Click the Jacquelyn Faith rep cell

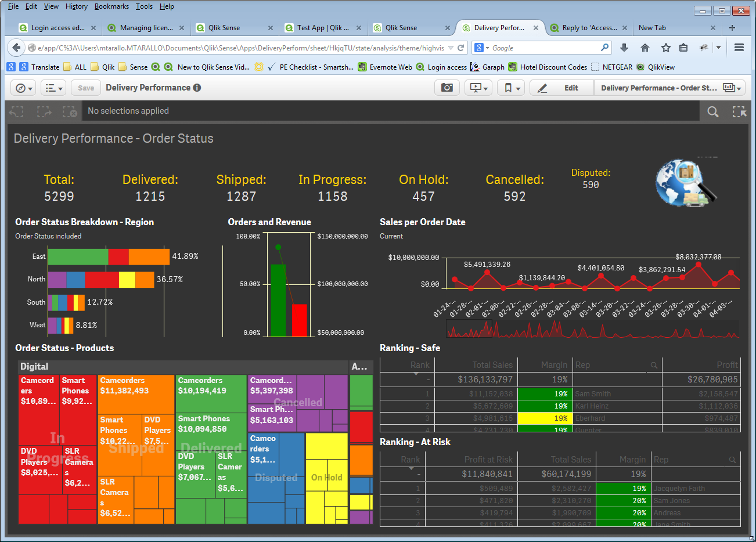pos(696,488)
